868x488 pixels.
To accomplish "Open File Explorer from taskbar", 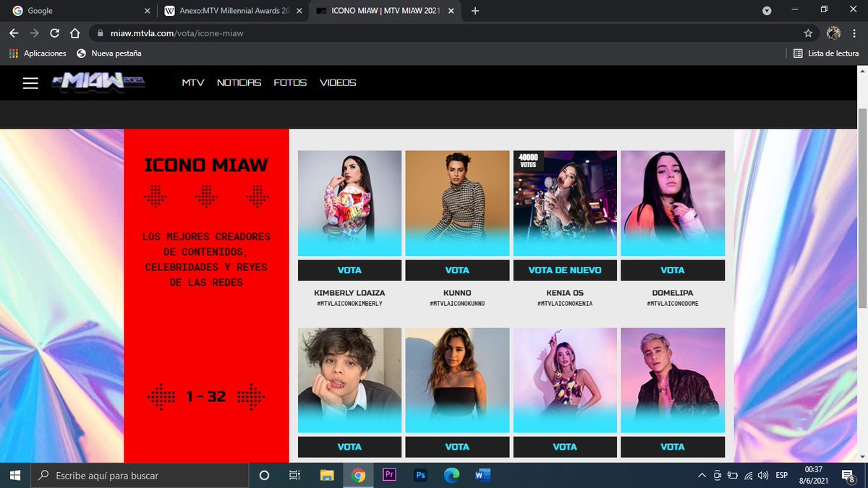I will (327, 475).
